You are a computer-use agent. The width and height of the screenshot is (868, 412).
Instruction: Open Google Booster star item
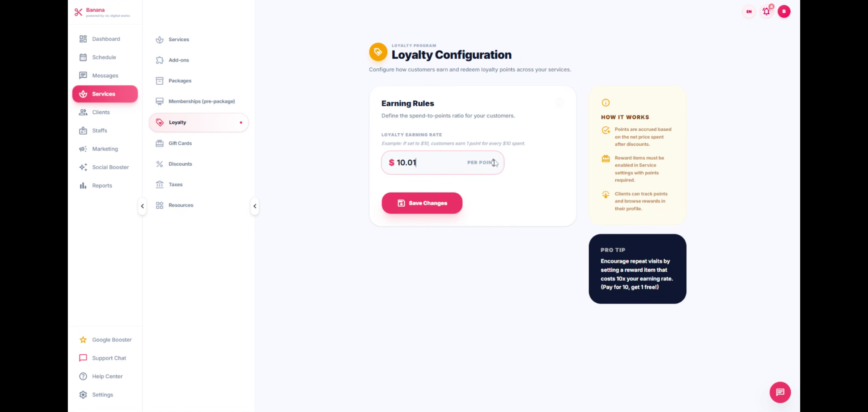pyautogui.click(x=111, y=340)
